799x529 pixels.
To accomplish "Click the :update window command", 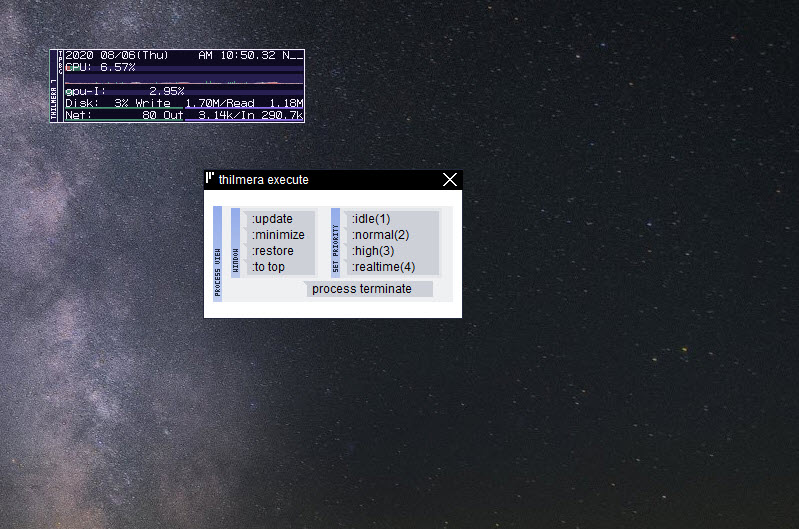I will (x=278, y=219).
